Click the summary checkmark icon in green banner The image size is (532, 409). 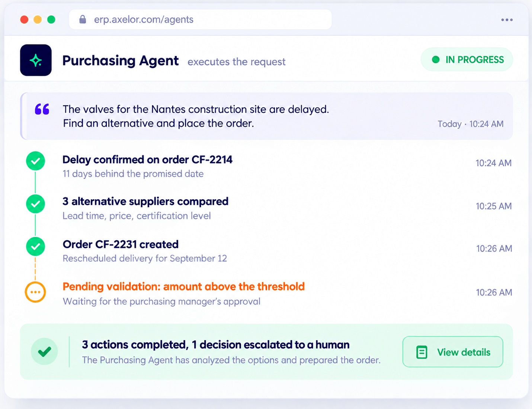[44, 351]
